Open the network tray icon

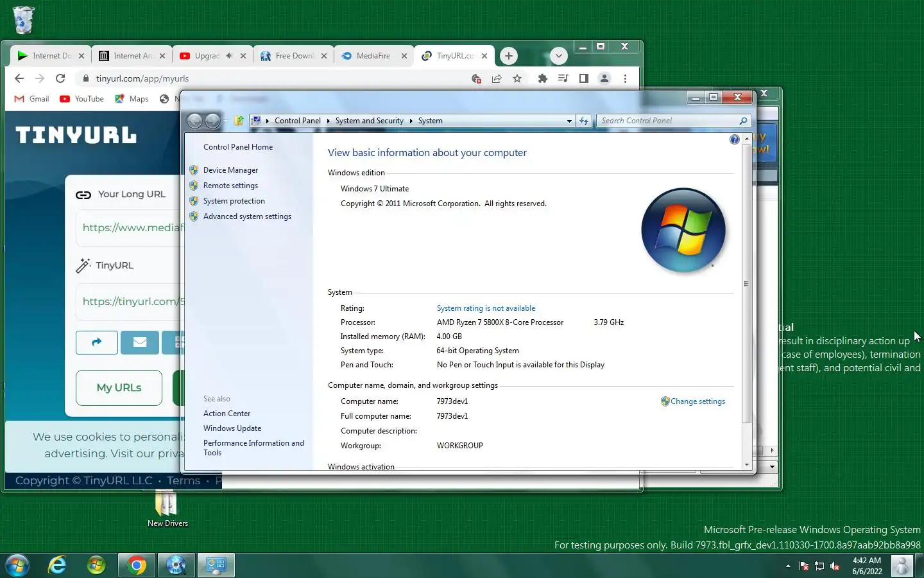click(x=819, y=566)
